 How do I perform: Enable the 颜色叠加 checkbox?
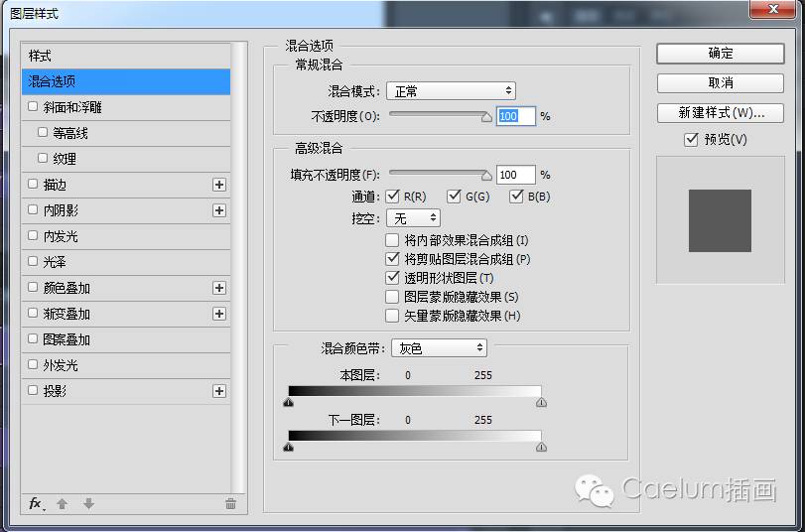pos(33,287)
